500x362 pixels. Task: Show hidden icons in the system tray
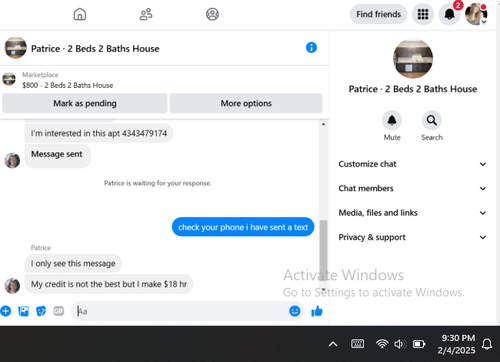333,344
